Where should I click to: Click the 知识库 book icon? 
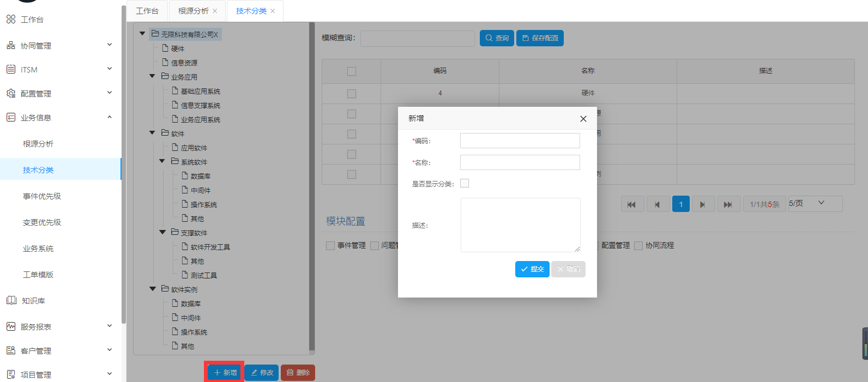[11, 300]
